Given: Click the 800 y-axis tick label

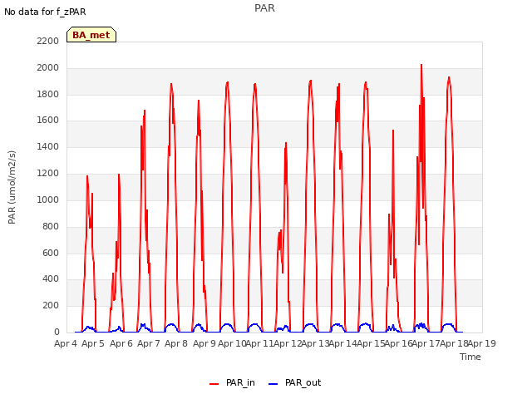Looking at the screenshot, I should (x=51, y=226).
